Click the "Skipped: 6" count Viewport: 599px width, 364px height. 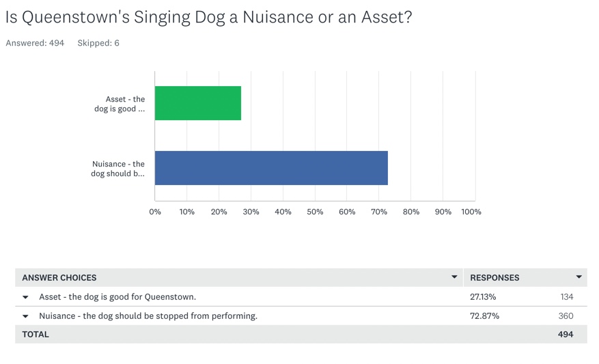98,43
